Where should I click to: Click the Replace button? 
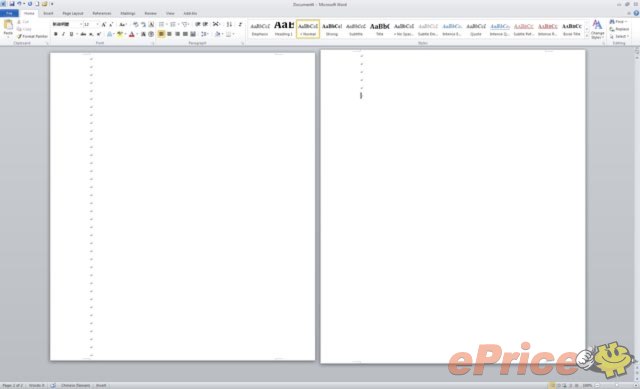point(619,29)
